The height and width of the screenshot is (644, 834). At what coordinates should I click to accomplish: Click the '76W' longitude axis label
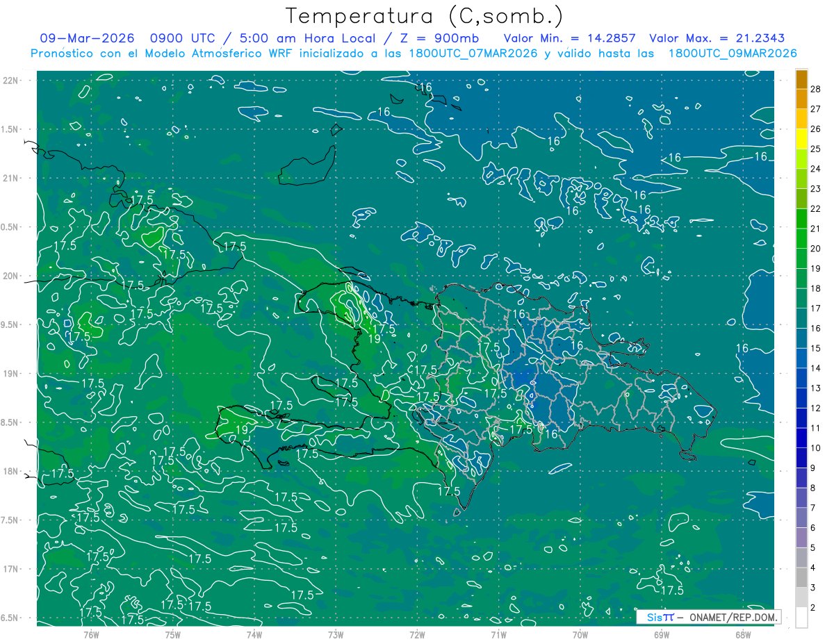click(91, 634)
